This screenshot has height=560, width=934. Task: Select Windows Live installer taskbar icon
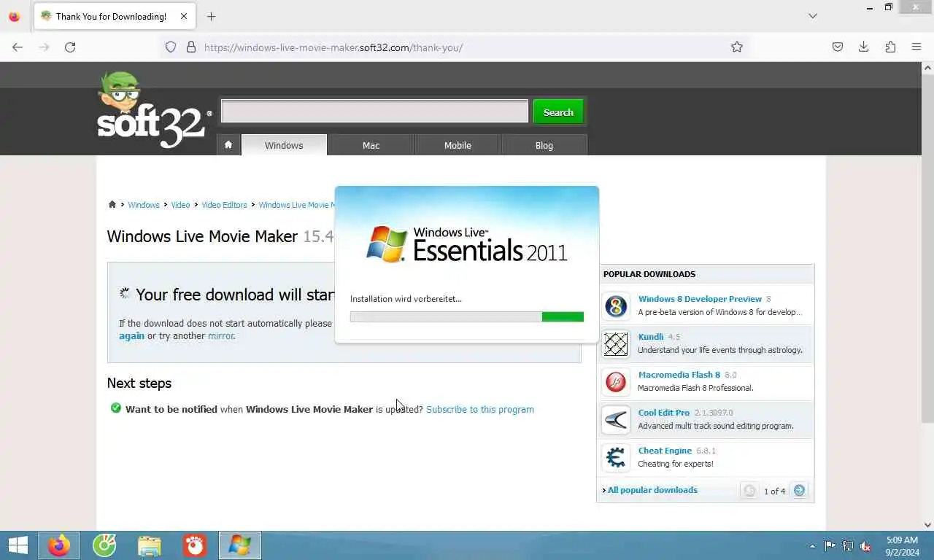(x=239, y=545)
